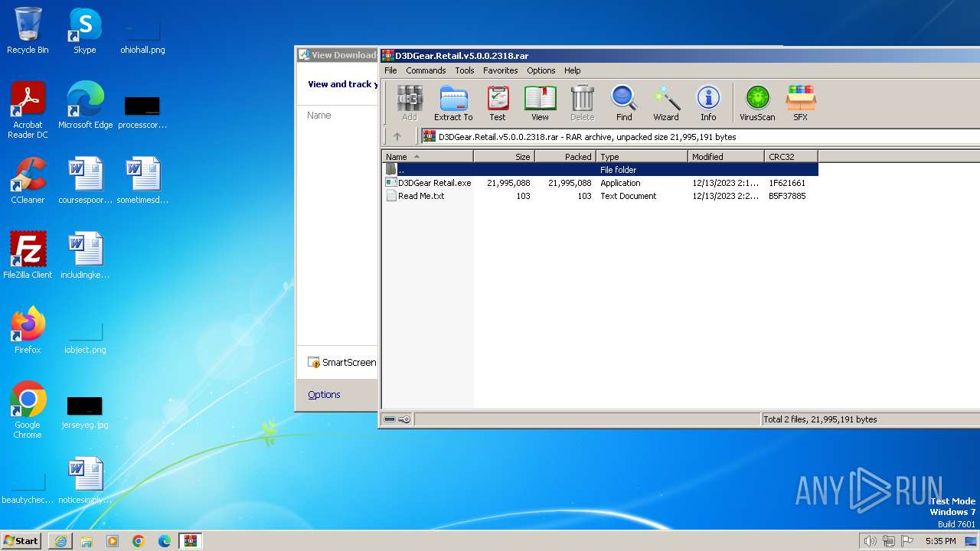This screenshot has width=980, height=551.
Task: Open Microsoft Edge desktop shortcut
Action: 85,105
